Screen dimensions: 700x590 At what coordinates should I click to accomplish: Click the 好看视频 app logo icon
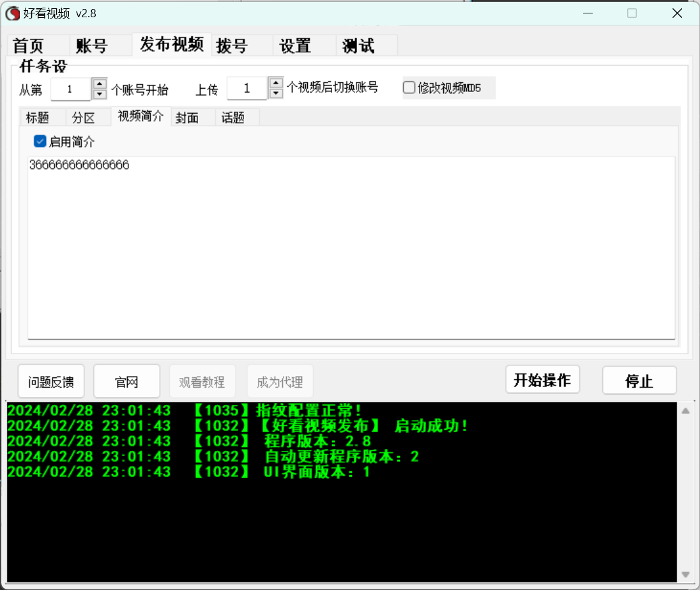[x=13, y=13]
